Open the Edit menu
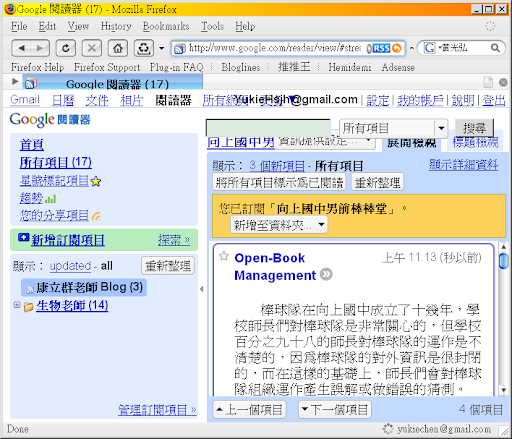 [47, 26]
